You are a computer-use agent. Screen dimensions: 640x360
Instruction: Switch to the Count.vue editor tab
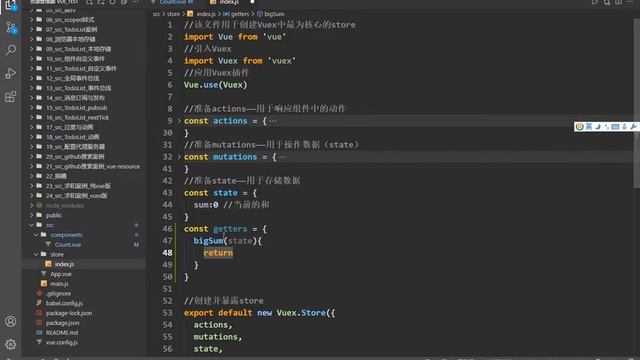point(173,2)
